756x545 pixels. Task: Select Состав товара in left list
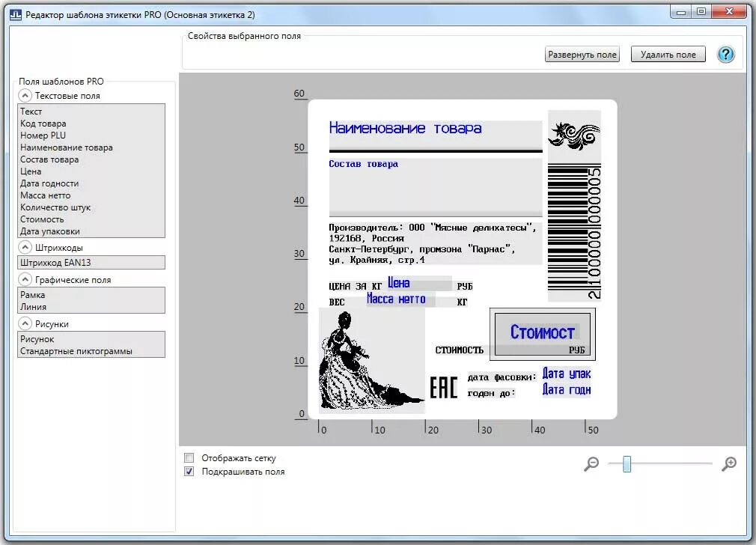(91, 159)
